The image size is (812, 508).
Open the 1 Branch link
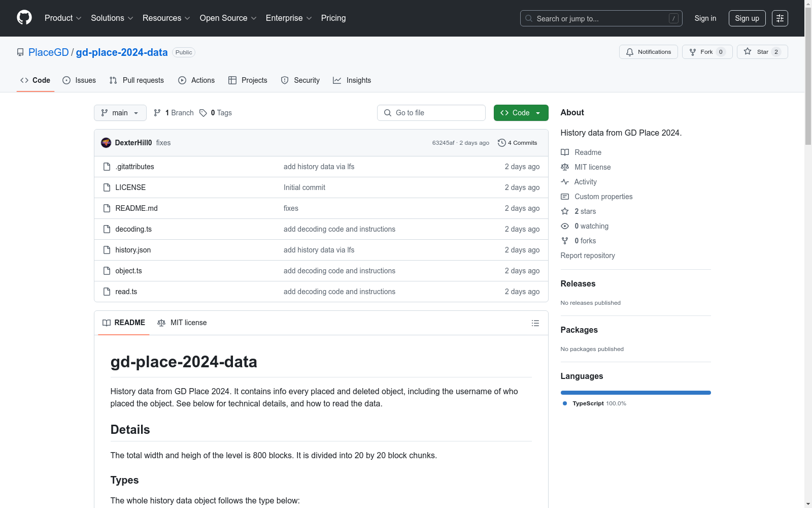(x=174, y=113)
